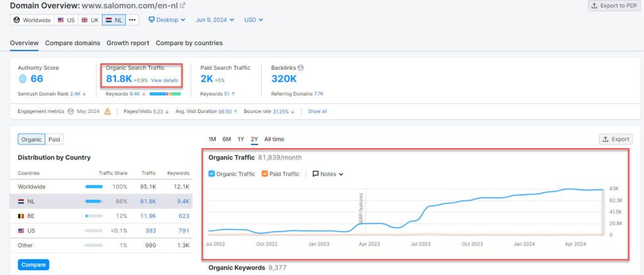Screen dimensions: 644x275
Task: Click Other row in country table
Action: pos(101,245)
